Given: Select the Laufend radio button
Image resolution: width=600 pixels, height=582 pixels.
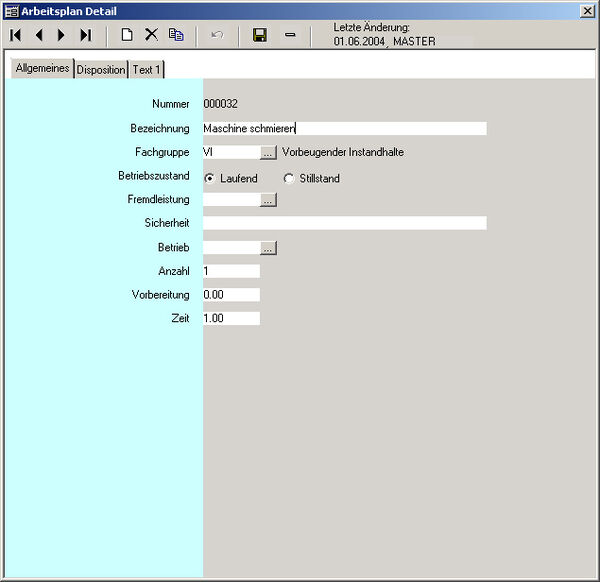Looking at the screenshot, I should tap(209, 179).
